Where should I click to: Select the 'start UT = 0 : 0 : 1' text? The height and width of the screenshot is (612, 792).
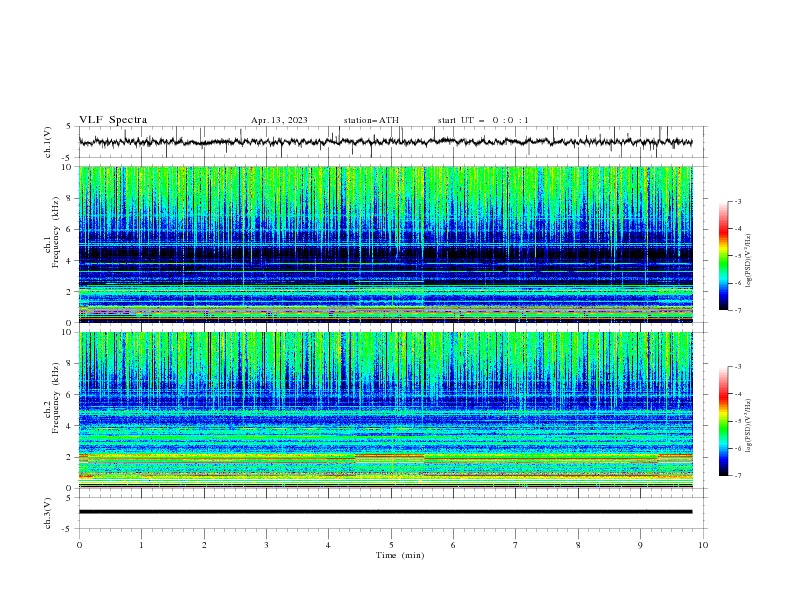tap(483, 120)
